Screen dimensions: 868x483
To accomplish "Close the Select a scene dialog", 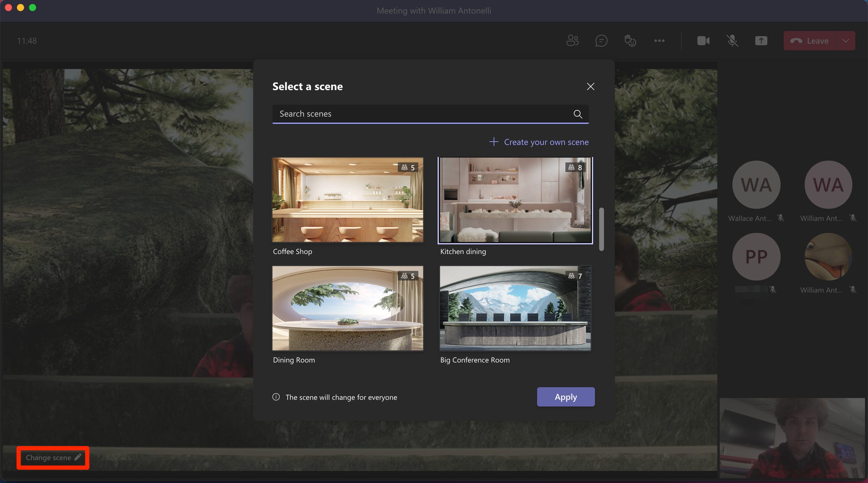I will [590, 86].
